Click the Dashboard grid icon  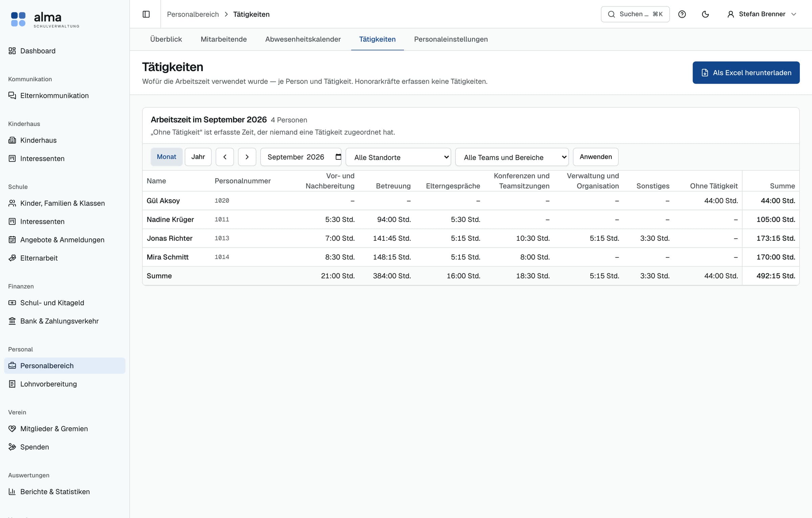[x=12, y=51]
